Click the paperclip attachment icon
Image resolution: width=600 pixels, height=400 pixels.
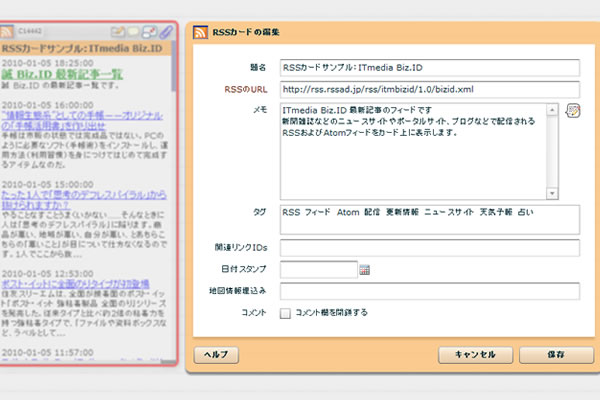click(x=164, y=33)
